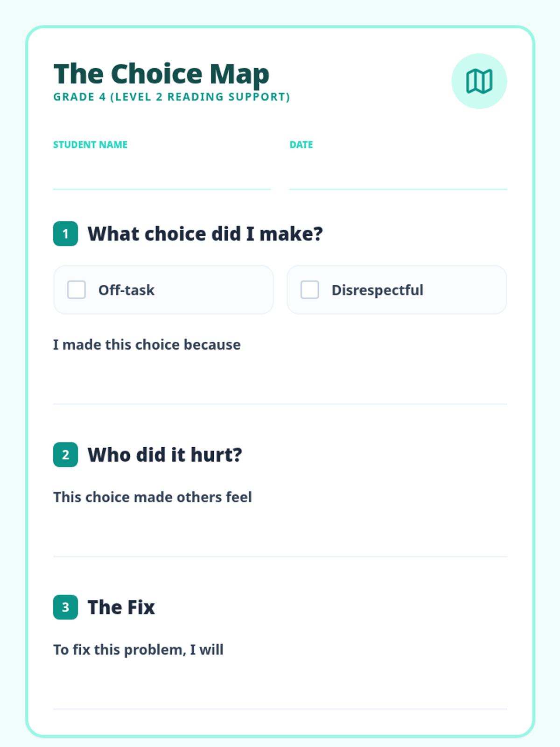Select the Disrespectful option card
This screenshot has width=560, height=747.
397,289
